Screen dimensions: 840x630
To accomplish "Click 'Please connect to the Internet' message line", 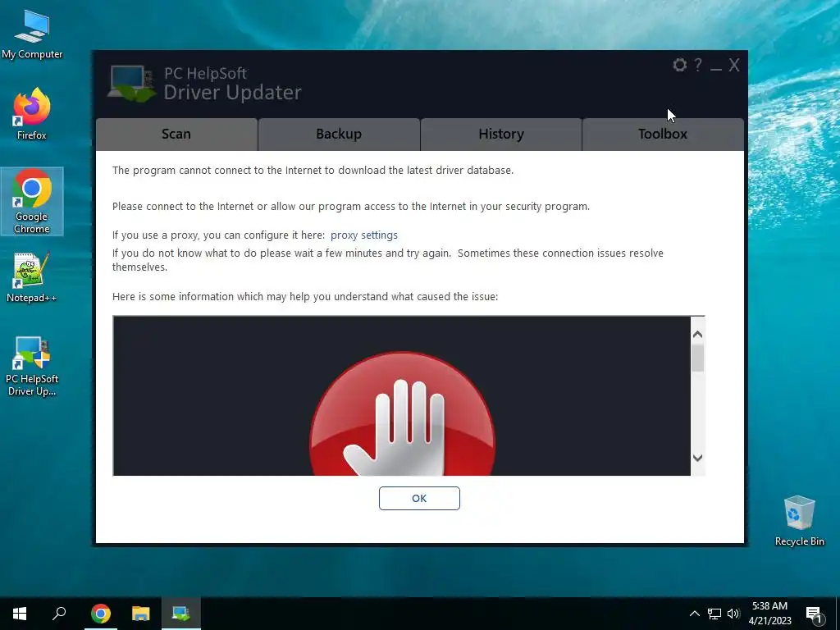I will [x=351, y=206].
